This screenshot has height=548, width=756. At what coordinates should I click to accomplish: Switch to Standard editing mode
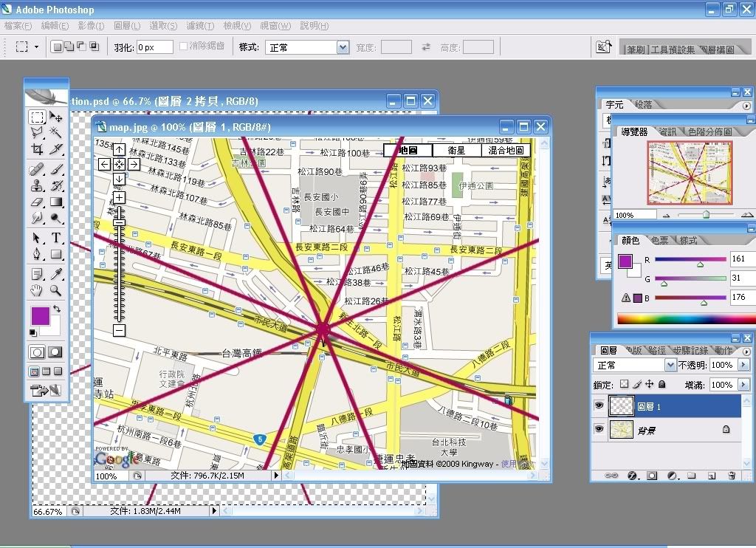tap(37, 352)
